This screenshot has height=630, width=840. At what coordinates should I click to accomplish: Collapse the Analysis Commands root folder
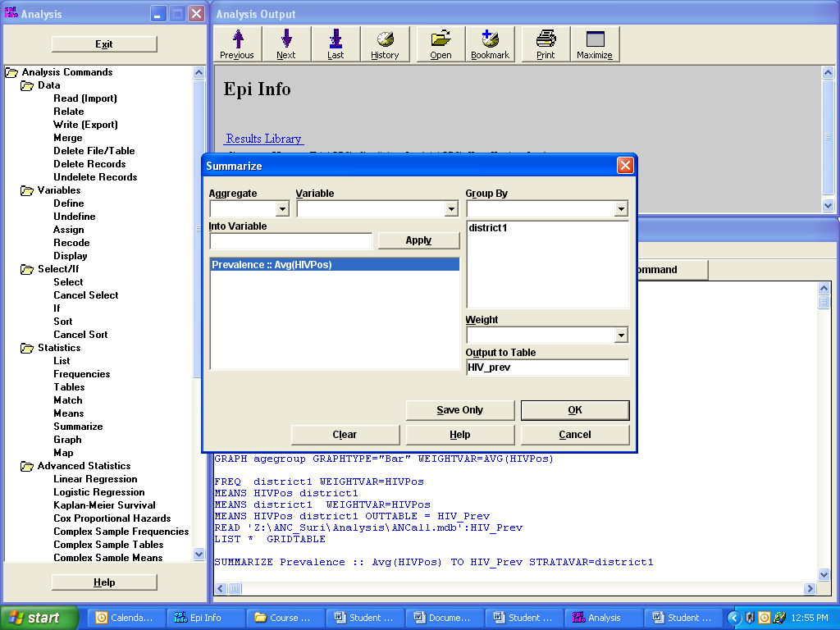tap(11, 72)
